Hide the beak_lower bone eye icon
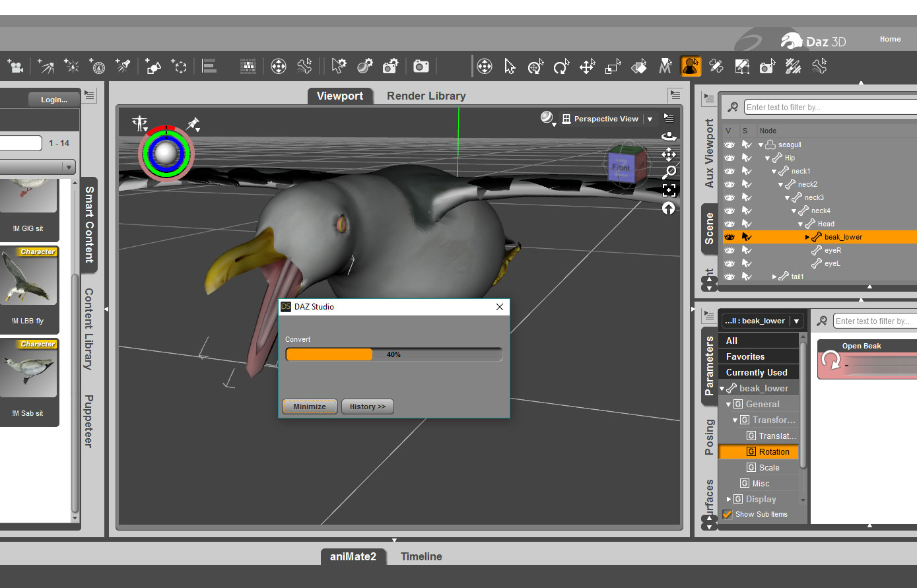 tap(730, 237)
